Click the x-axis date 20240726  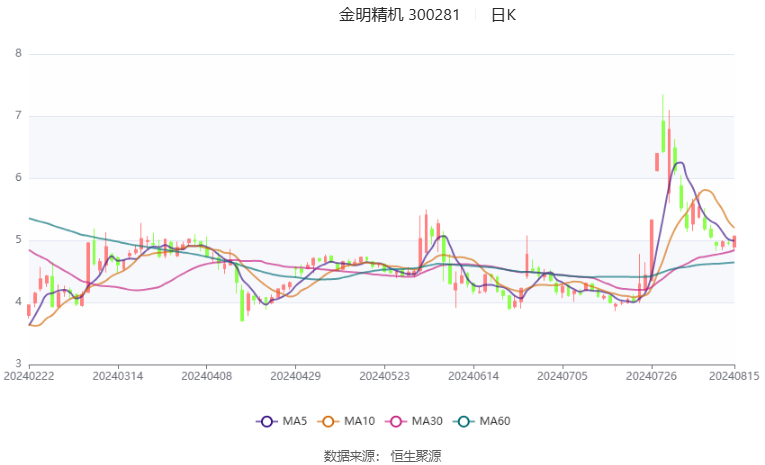pyautogui.click(x=651, y=376)
